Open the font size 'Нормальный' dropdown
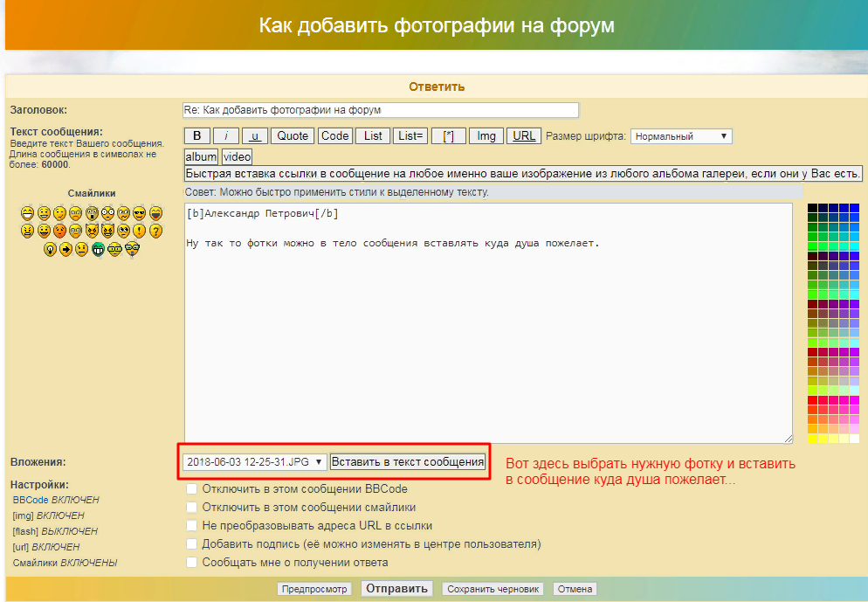 681,136
